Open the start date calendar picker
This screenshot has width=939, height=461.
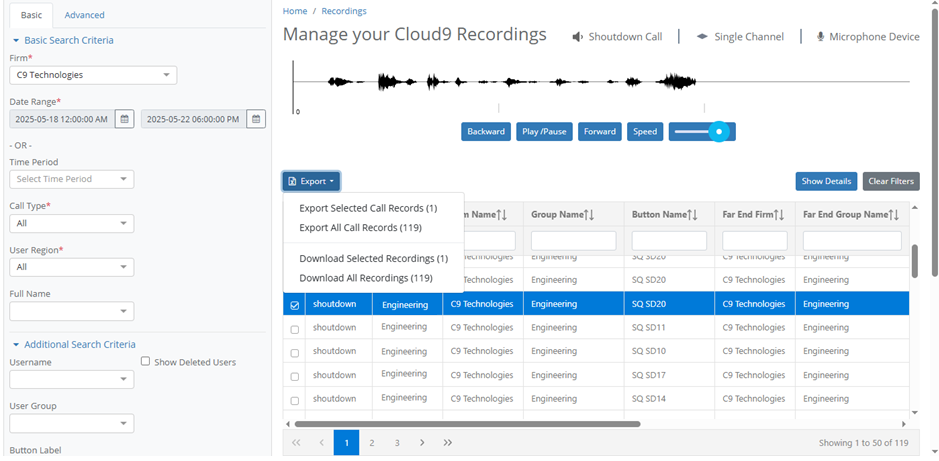click(x=125, y=119)
